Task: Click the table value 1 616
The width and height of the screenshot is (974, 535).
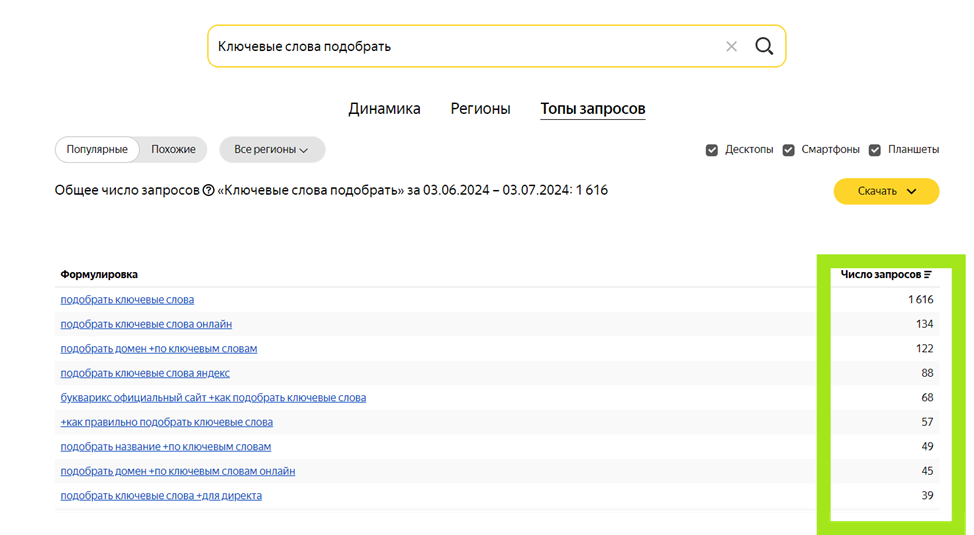Action: (x=921, y=300)
